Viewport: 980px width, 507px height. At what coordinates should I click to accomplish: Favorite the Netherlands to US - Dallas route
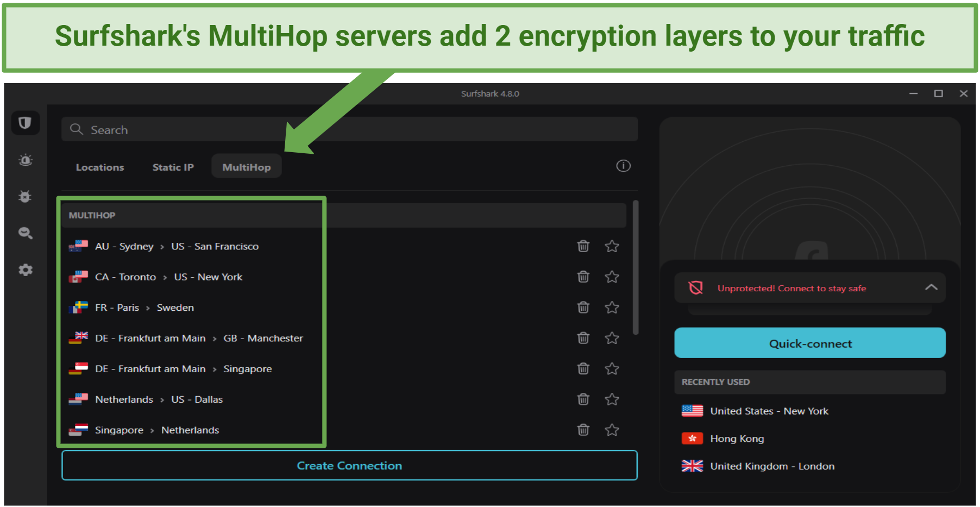[x=612, y=399]
